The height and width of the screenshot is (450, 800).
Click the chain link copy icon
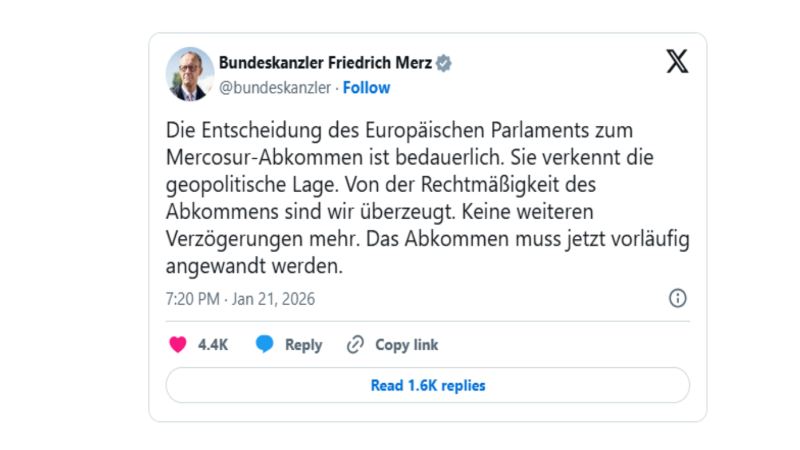(x=355, y=345)
